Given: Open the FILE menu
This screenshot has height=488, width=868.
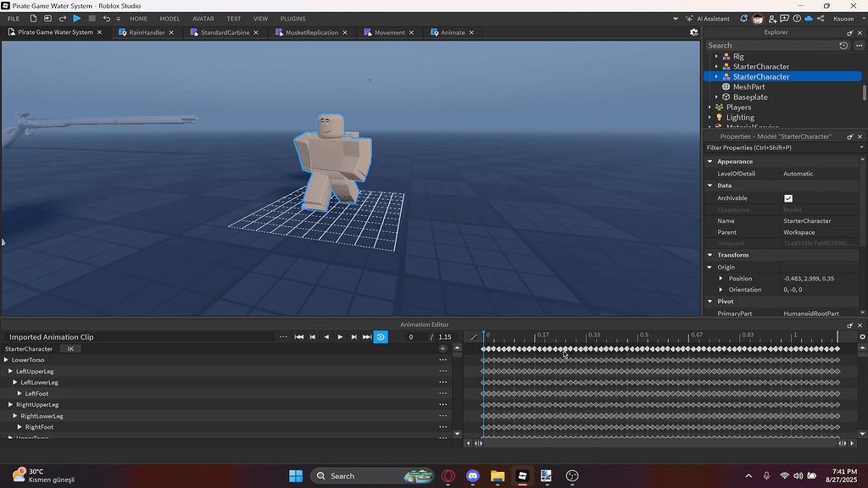Looking at the screenshot, I should [14, 19].
